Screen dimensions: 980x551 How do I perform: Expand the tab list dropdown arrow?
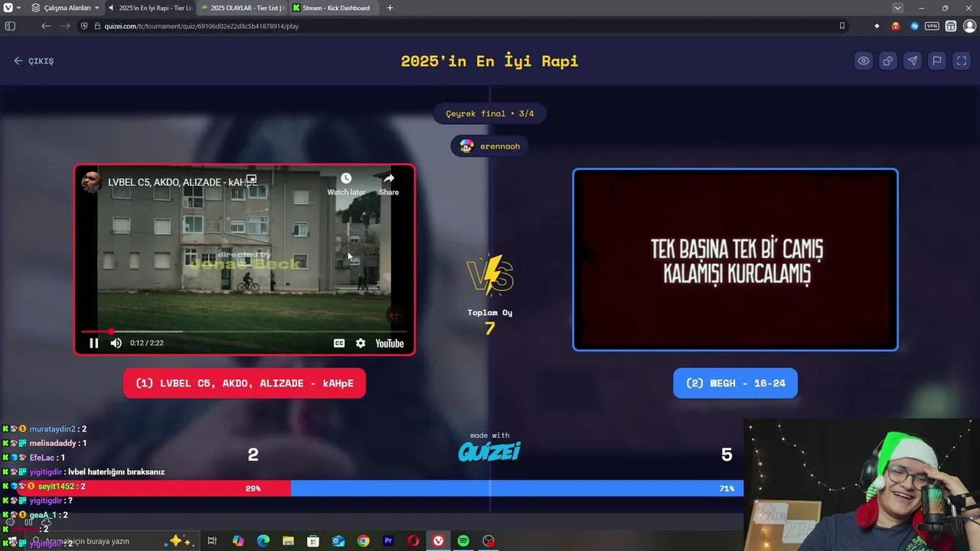coord(897,8)
